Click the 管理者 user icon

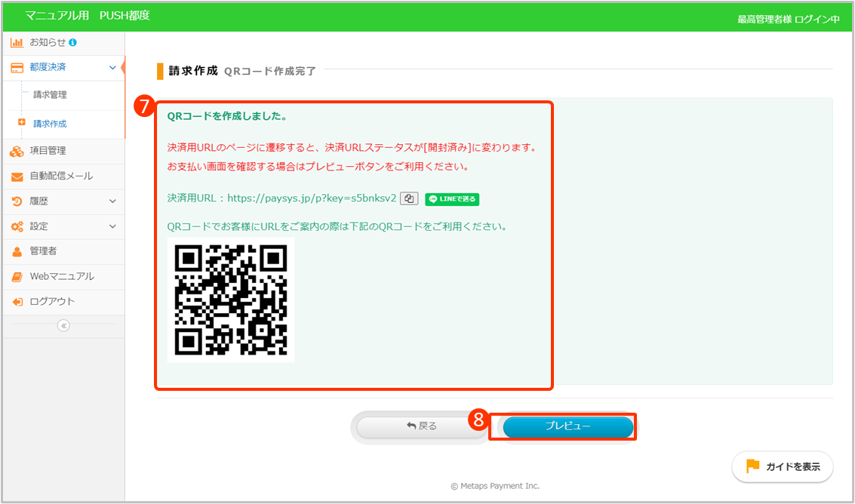[17, 251]
